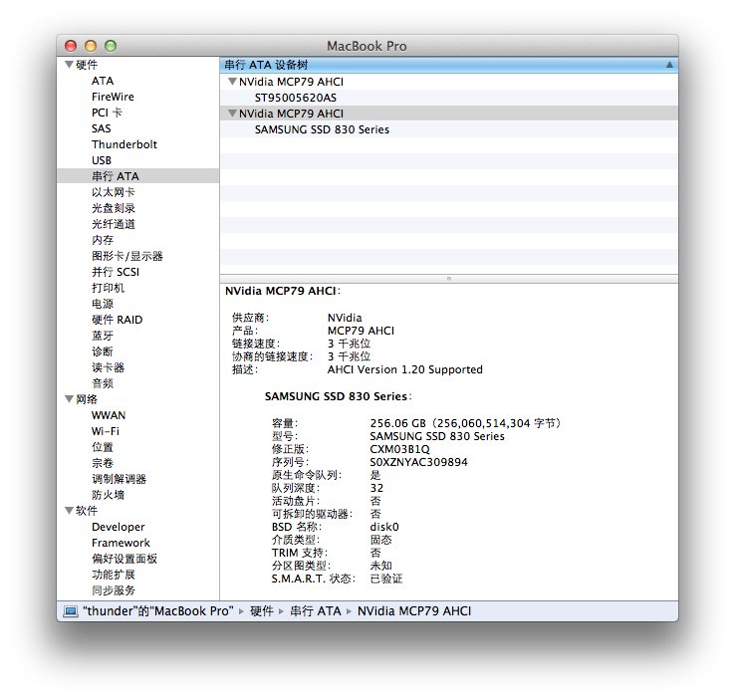
Task: Open the Thunderbolt category
Action: tap(124, 144)
